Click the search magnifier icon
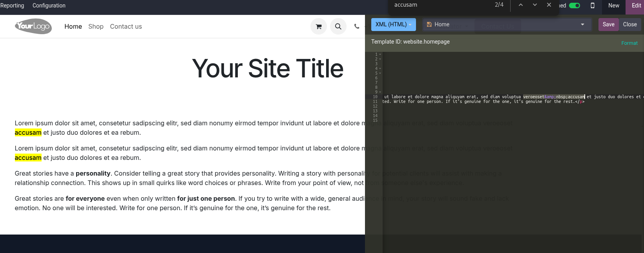The width and height of the screenshot is (644, 253). click(338, 27)
